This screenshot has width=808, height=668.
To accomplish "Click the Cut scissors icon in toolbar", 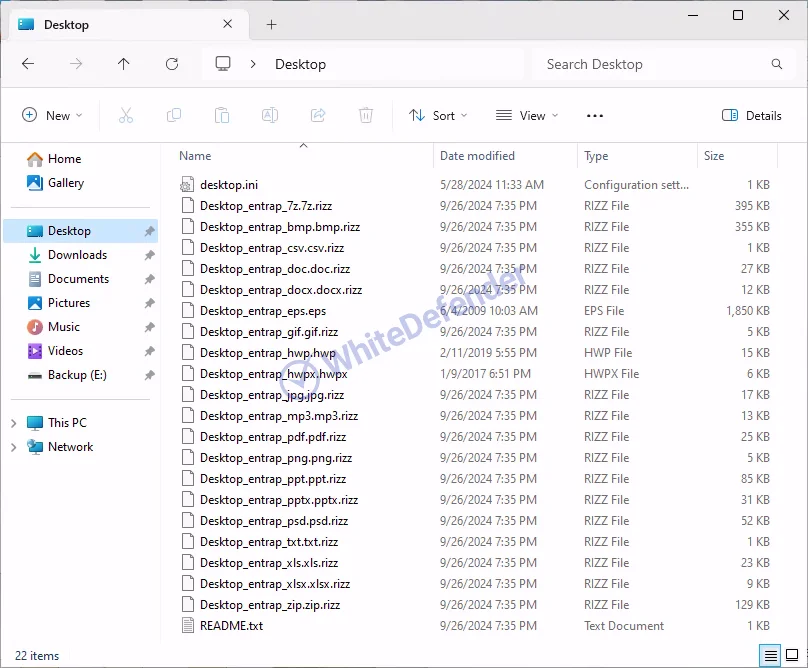I will tap(126, 116).
